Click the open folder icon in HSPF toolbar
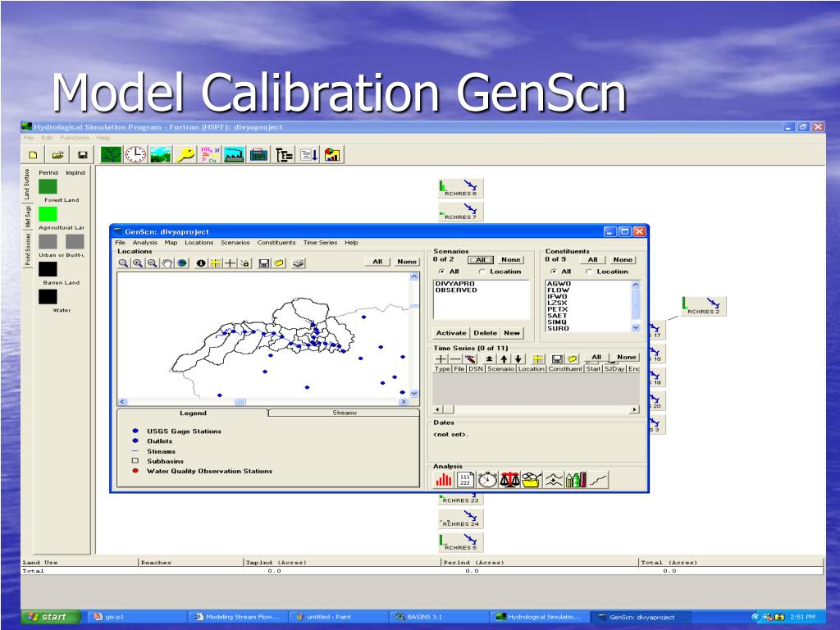This screenshot has width=840, height=630. click(58, 155)
